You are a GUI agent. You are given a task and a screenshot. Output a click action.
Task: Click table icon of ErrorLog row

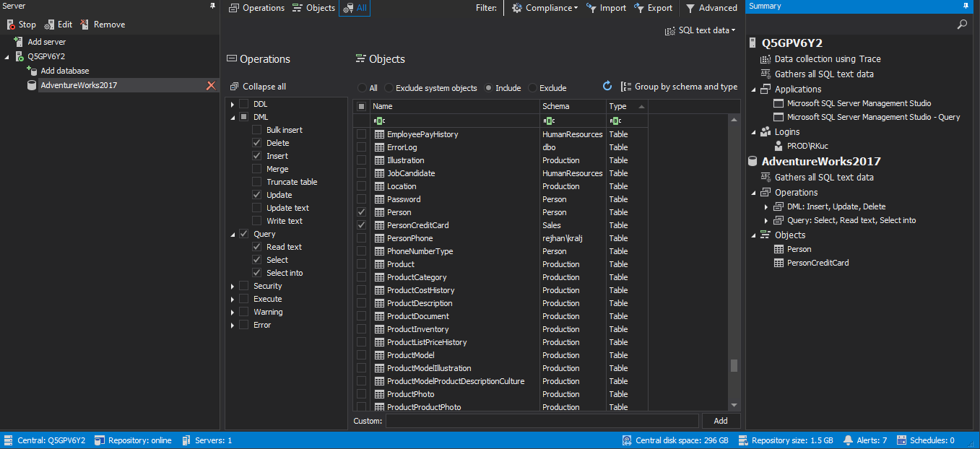point(380,147)
